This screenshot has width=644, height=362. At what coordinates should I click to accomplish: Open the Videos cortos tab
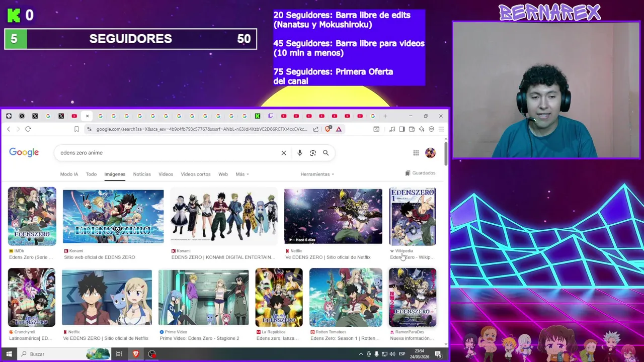point(196,174)
